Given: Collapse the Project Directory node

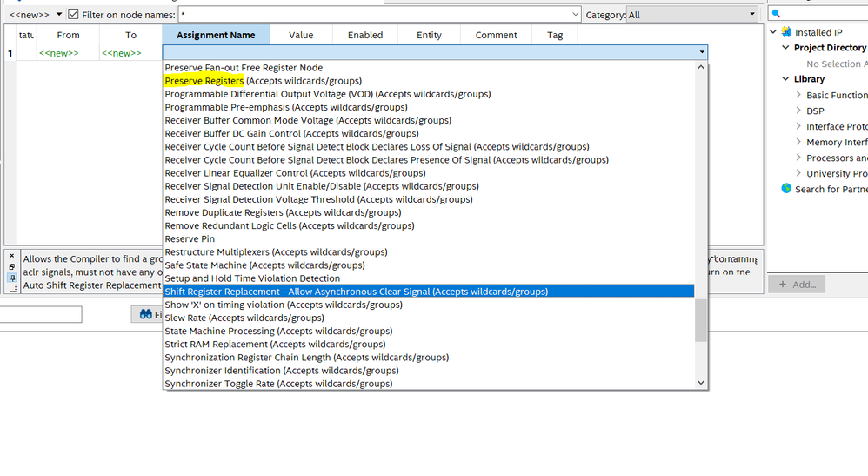Looking at the screenshot, I should (785, 47).
